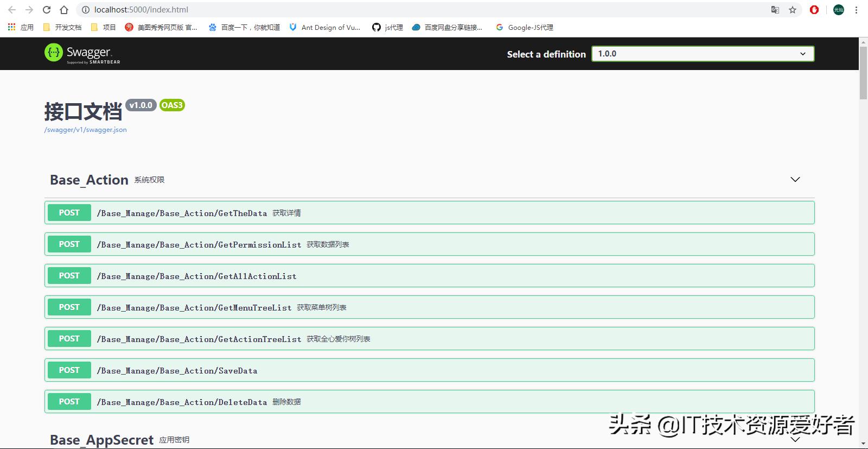This screenshot has height=449, width=868.
Task: Open the apps grid bookmark 应用
Action: tap(21, 27)
